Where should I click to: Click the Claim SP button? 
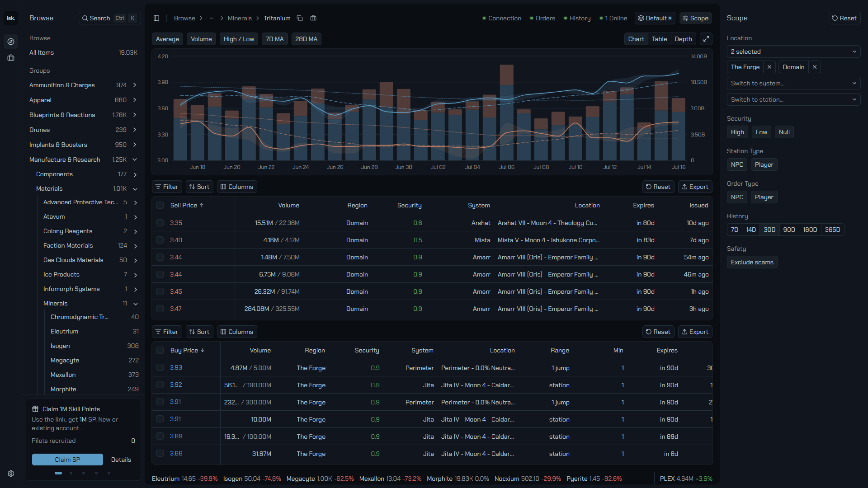(x=67, y=460)
